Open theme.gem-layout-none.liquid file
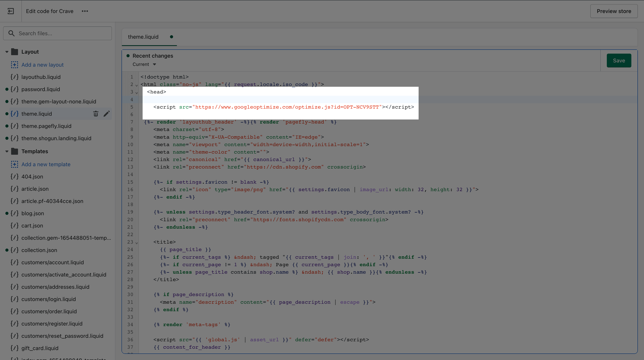Image resolution: width=644 pixels, height=360 pixels. pos(59,101)
